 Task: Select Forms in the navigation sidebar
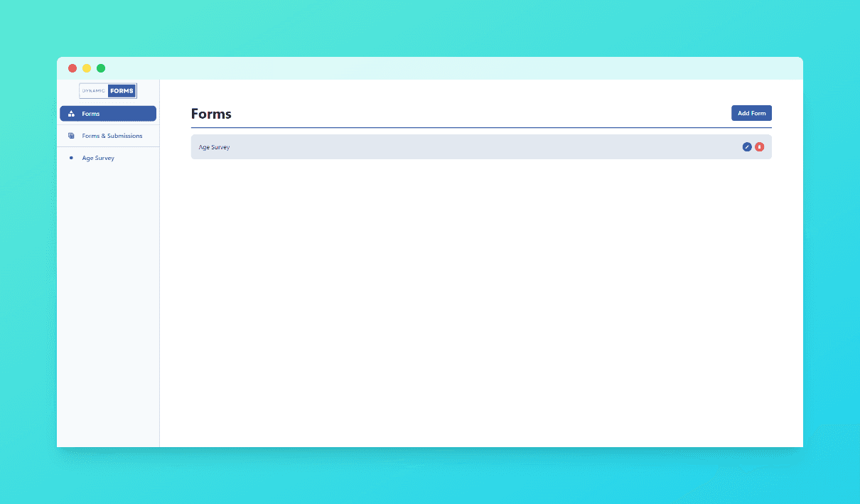[91, 113]
